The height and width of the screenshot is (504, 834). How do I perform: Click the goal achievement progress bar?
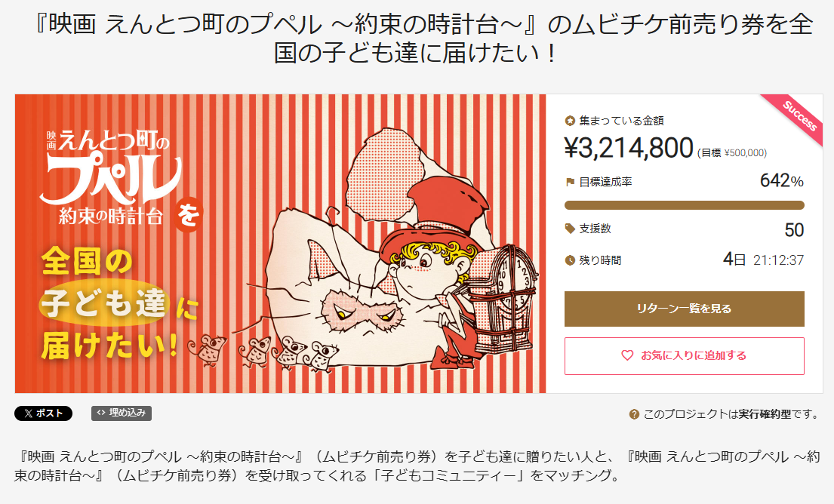click(x=684, y=205)
